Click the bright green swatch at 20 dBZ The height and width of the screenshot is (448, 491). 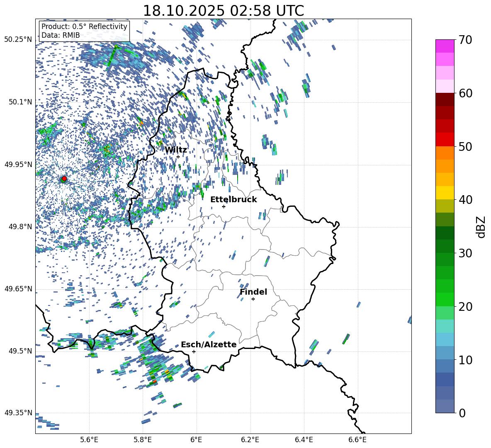click(x=445, y=299)
